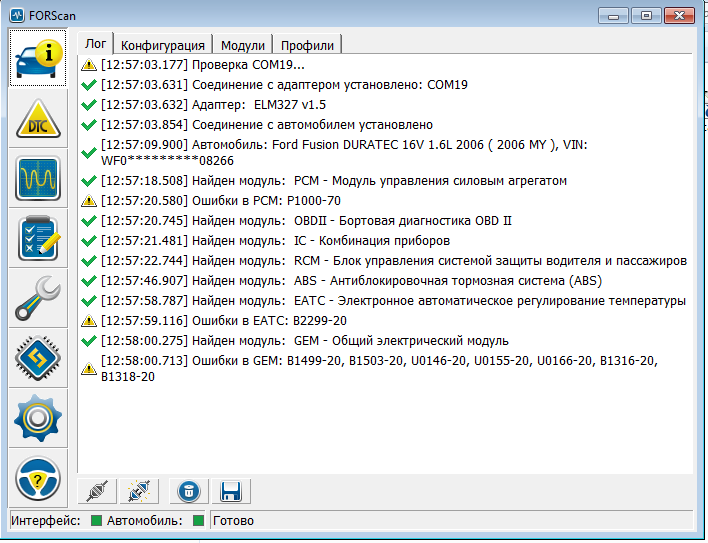The width and height of the screenshot is (708, 543).
Task: Click the connect to vehicle plug button
Action: 97,491
